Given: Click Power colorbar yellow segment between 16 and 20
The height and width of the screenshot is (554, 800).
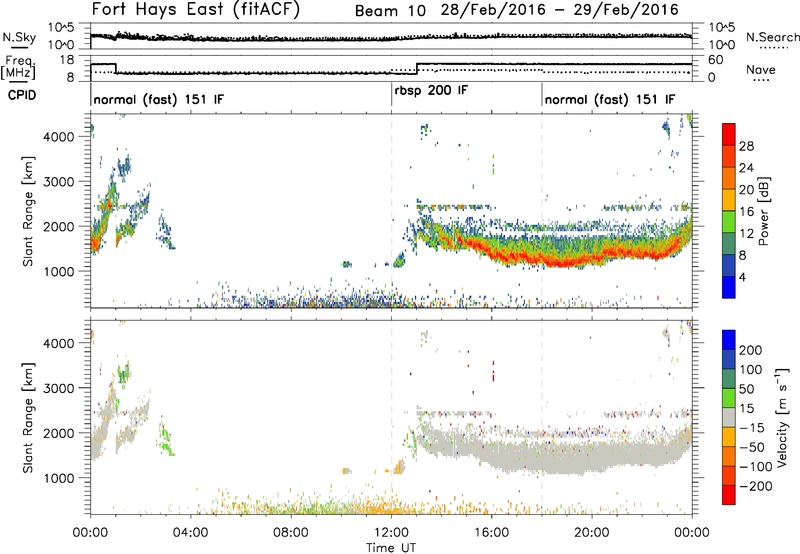Looking at the screenshot, I should pos(729,200).
